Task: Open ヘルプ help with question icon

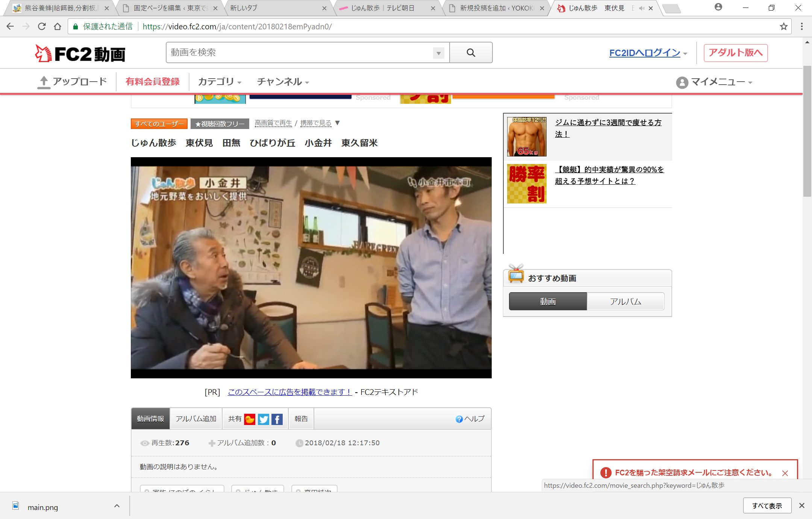Action: [470, 419]
